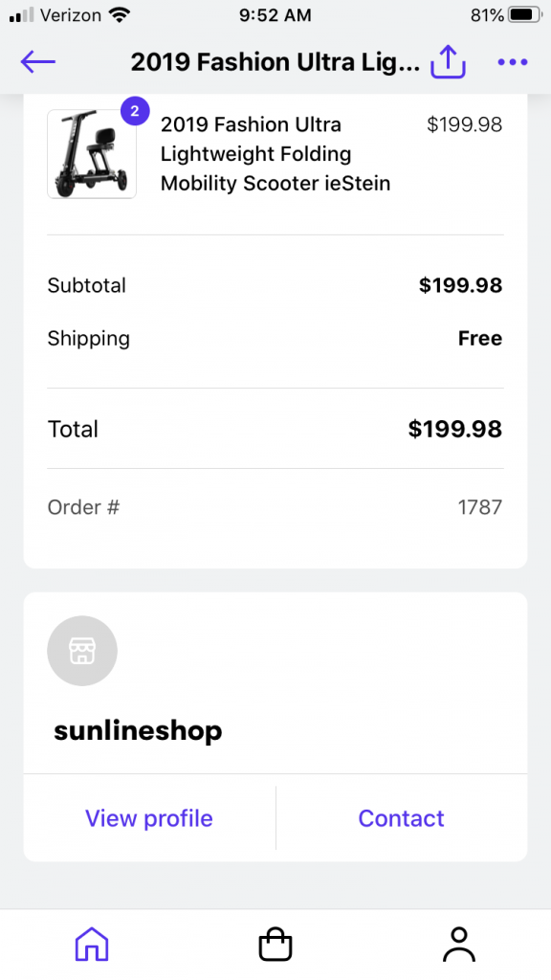Tap the back arrow icon
This screenshot has height=980, width=551.
click(x=38, y=62)
